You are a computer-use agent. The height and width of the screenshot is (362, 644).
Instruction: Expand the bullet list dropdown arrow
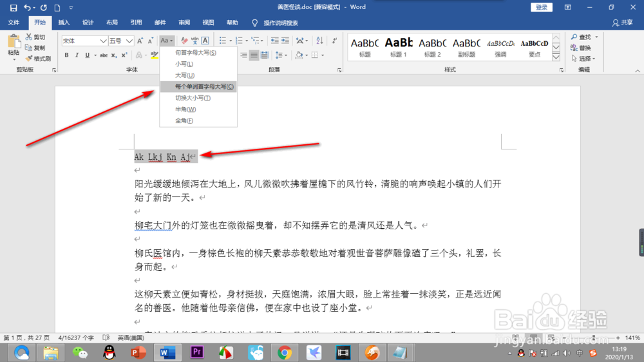coord(231,41)
